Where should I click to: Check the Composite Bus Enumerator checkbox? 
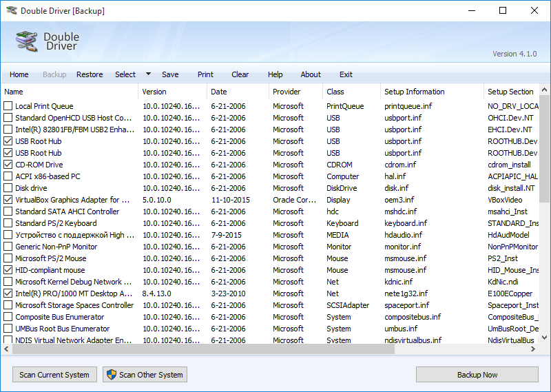click(8, 317)
